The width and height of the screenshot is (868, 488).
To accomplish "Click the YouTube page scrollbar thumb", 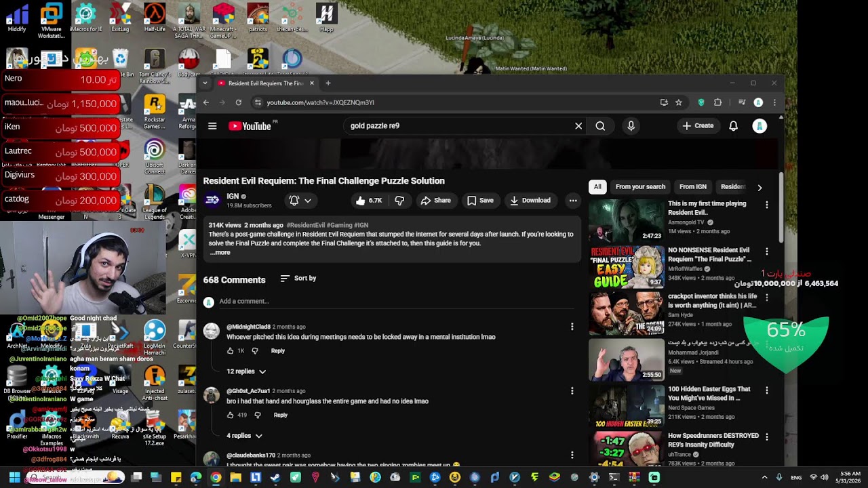I will (781, 207).
